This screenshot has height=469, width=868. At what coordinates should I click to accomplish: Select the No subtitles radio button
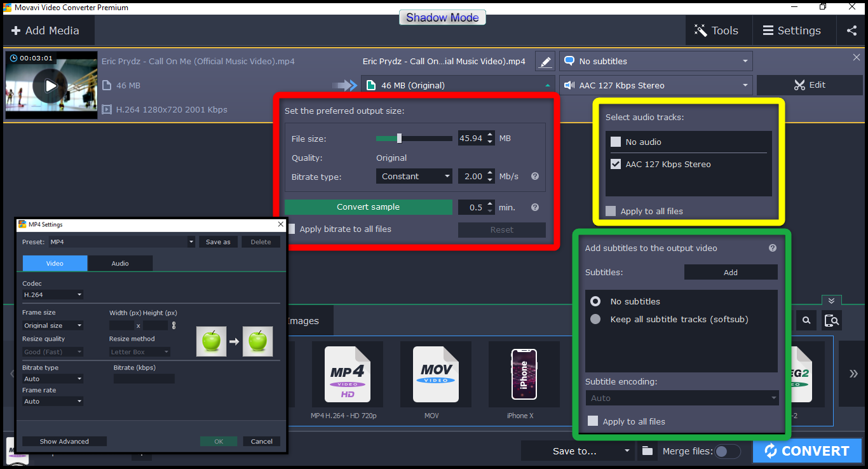point(595,301)
